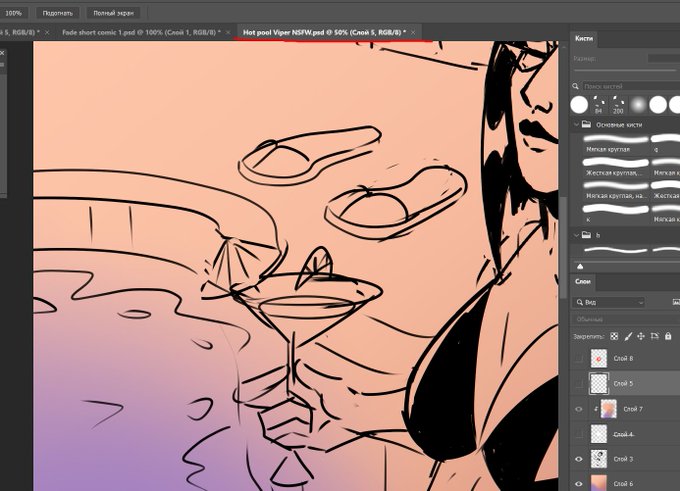
Task: Click the pixel layer filter icon
Action: point(676,302)
